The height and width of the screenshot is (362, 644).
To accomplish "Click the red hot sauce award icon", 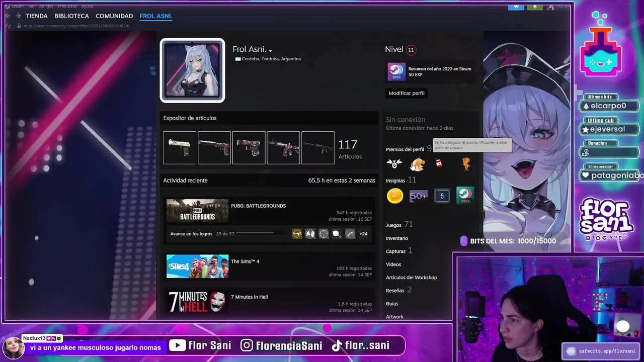I will [x=439, y=163].
